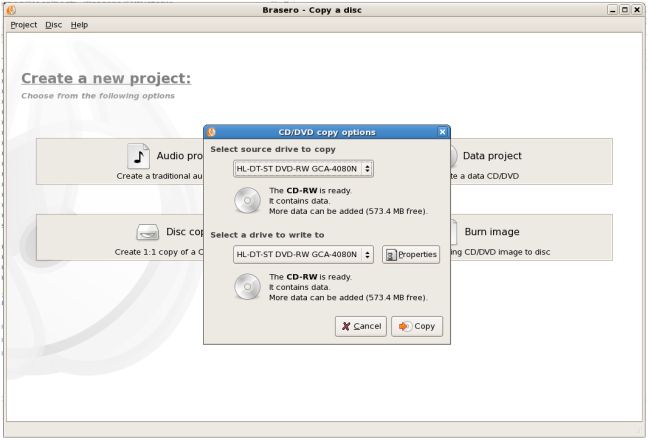Viewport: 648px width, 440px height.
Task: Maximize the Brasero main window
Action: pyautogui.click(x=625, y=9)
